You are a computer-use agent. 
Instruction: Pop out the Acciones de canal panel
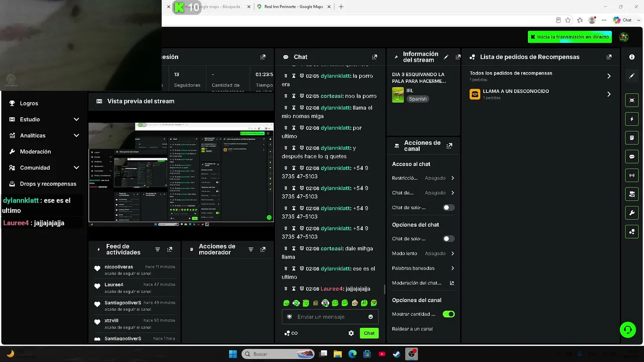(x=449, y=146)
